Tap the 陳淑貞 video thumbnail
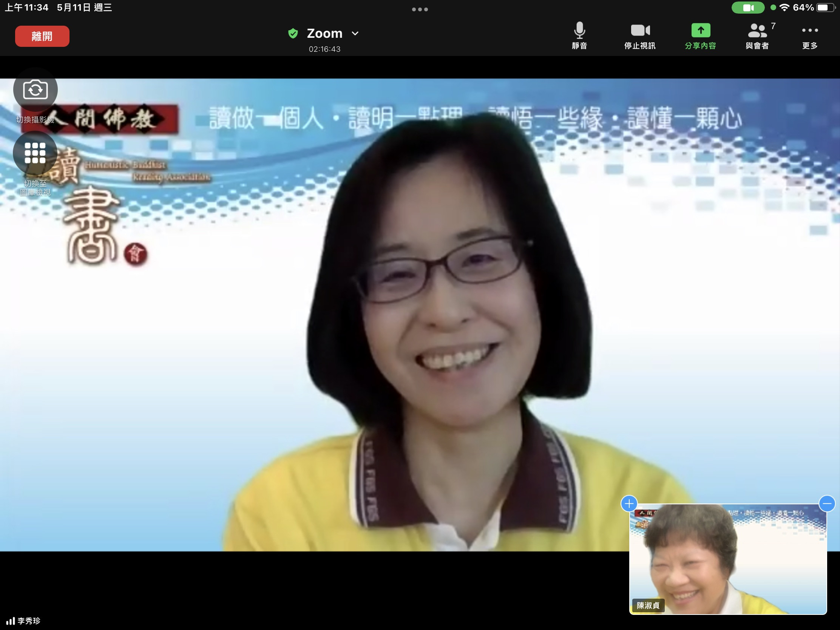 (x=727, y=558)
